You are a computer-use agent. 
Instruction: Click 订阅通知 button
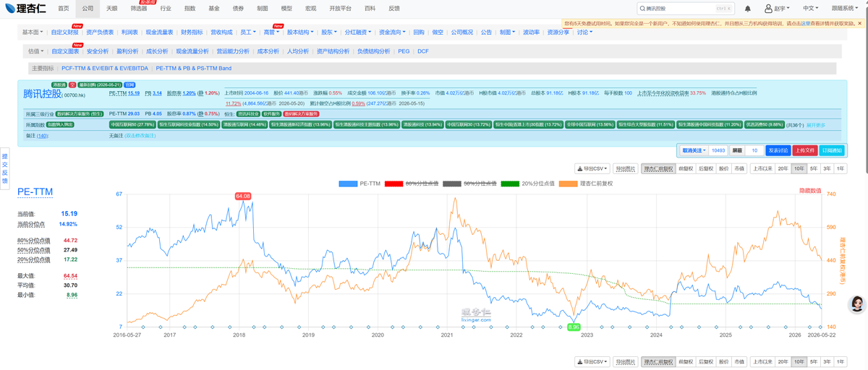click(832, 150)
